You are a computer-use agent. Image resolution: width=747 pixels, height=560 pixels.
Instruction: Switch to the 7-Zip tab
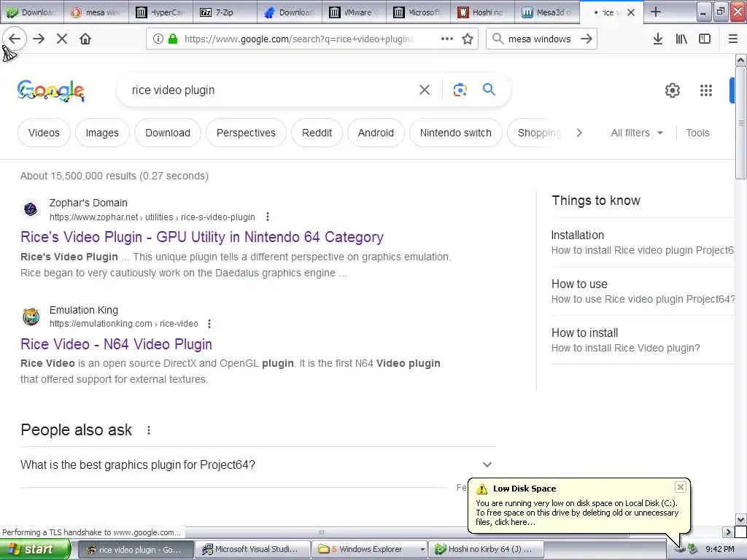point(225,12)
